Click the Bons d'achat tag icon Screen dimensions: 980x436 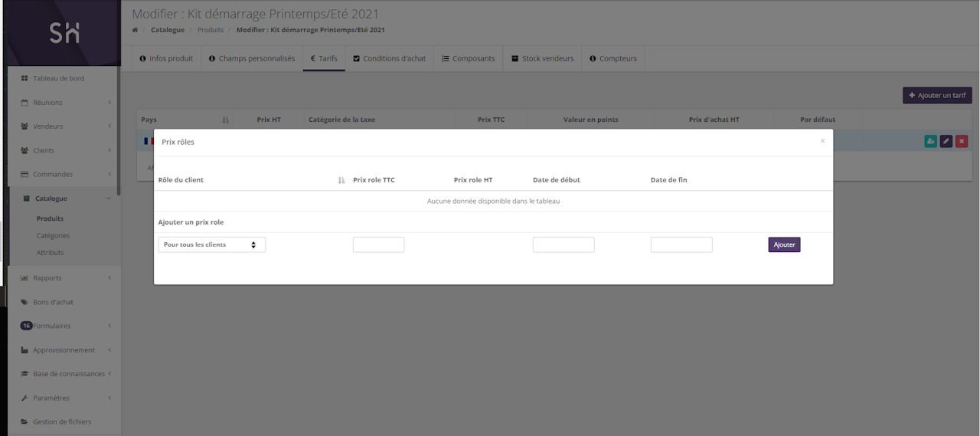[24, 302]
